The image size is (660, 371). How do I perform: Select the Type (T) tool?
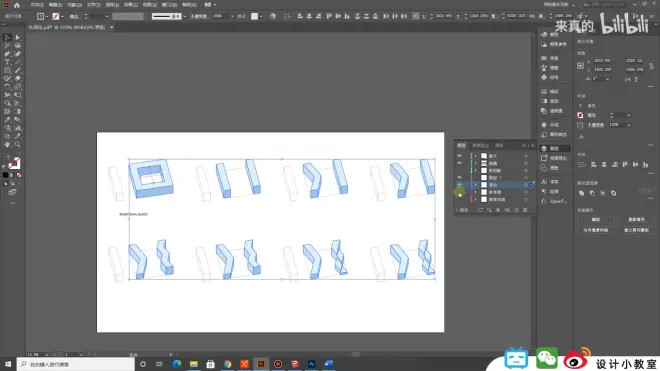(x=7, y=62)
